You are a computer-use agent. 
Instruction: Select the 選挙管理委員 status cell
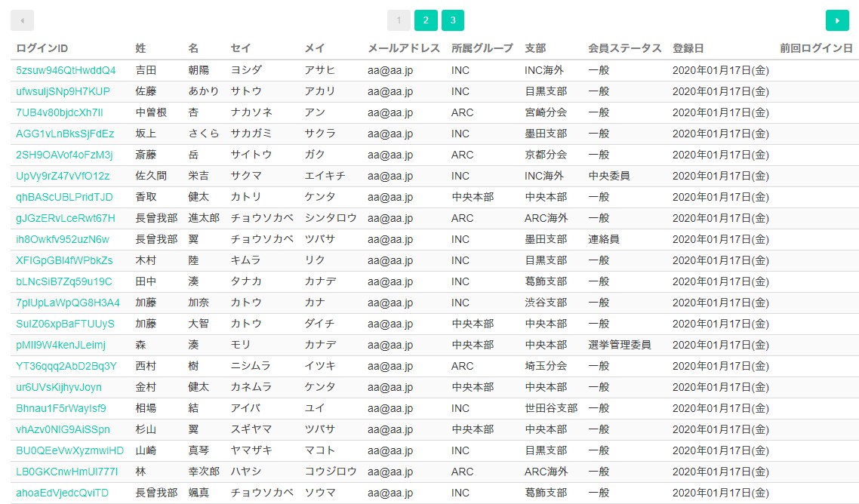click(620, 345)
